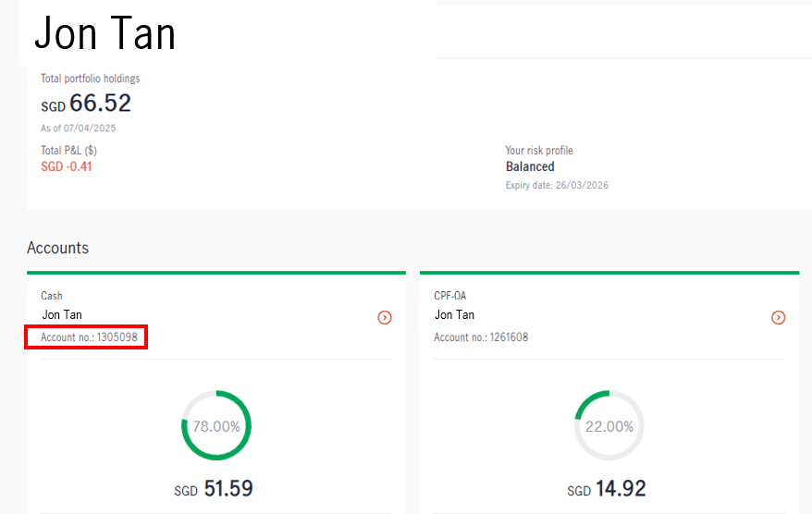This screenshot has width=812, height=514.
Task: Click the 78.00% allocation donut chart
Action: (216, 425)
